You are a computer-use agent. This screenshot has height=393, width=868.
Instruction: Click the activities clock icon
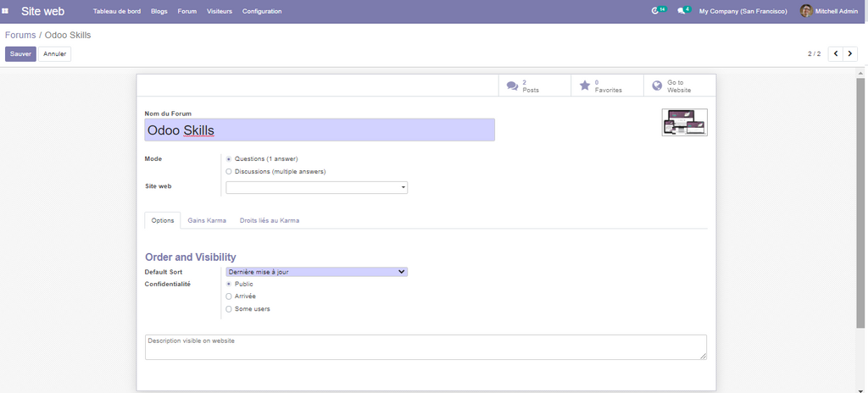[654, 11]
